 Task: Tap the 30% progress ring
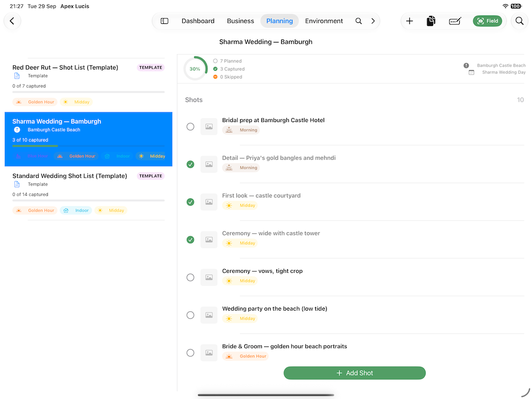tap(195, 69)
